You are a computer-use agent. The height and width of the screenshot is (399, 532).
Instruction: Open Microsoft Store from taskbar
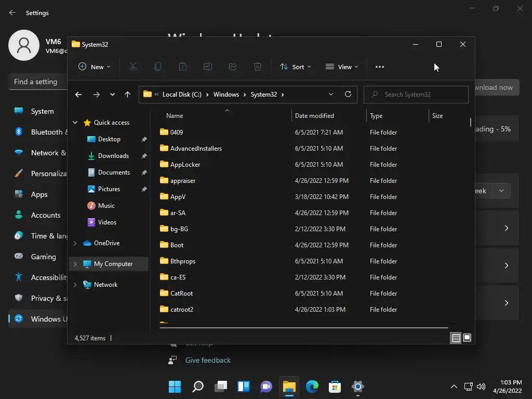pyautogui.click(x=335, y=387)
